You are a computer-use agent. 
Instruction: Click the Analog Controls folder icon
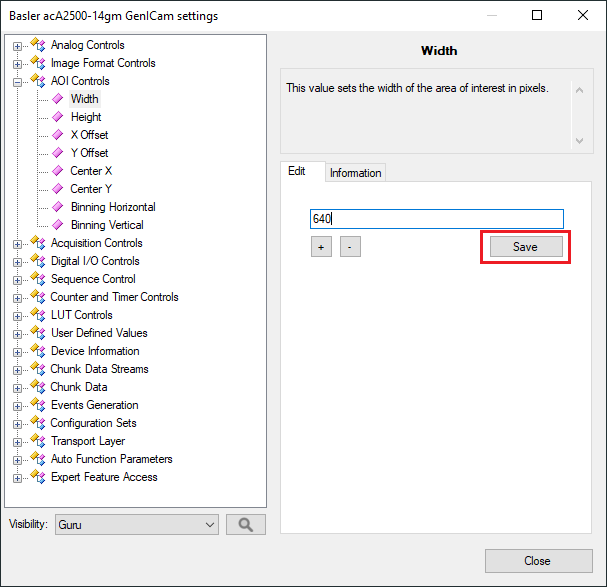pos(38,45)
